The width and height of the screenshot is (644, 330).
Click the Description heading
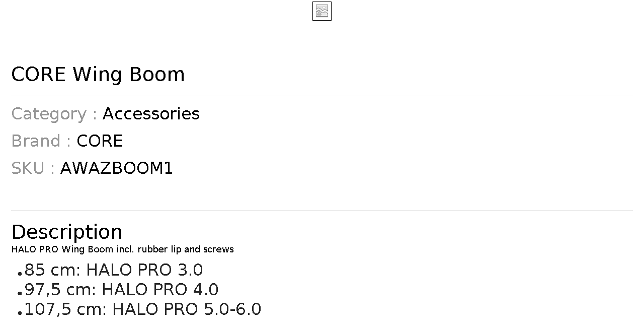tap(67, 232)
